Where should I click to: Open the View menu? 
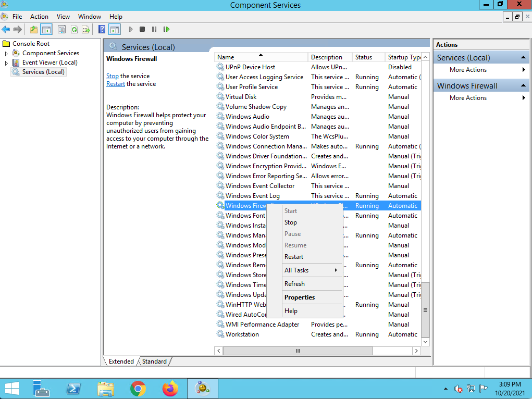coord(63,17)
